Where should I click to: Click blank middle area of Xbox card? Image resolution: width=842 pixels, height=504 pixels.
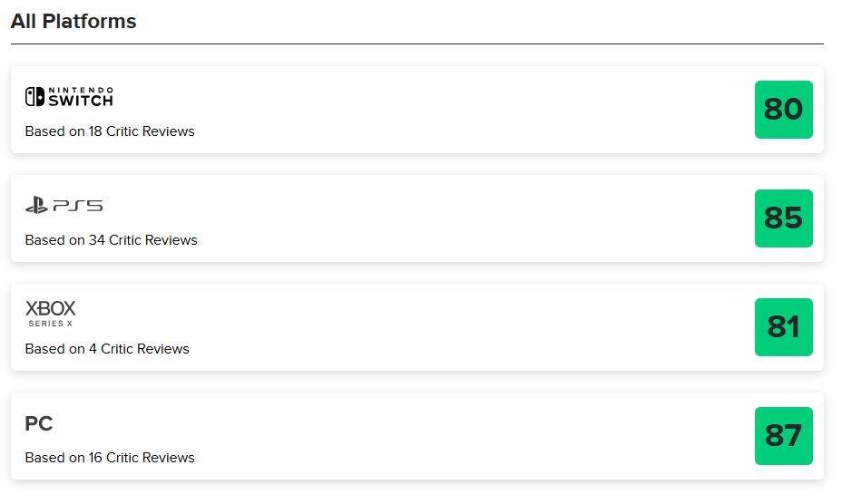(454, 327)
